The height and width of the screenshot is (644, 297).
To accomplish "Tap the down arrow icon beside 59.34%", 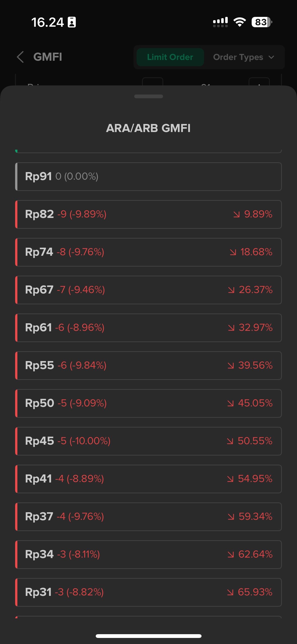I will point(231,517).
